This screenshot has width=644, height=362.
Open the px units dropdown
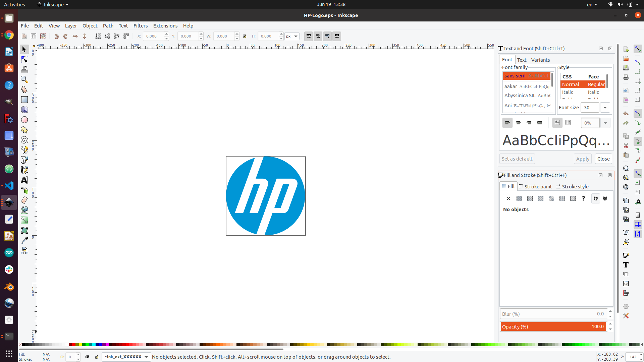tap(292, 36)
